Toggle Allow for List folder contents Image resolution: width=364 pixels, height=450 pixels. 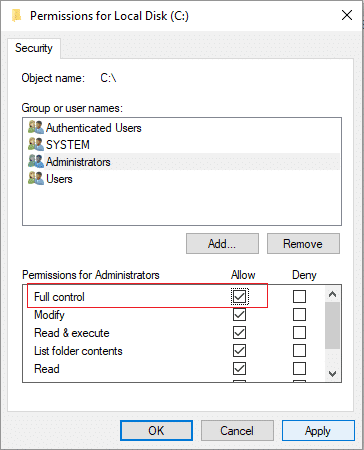pyautogui.click(x=239, y=350)
